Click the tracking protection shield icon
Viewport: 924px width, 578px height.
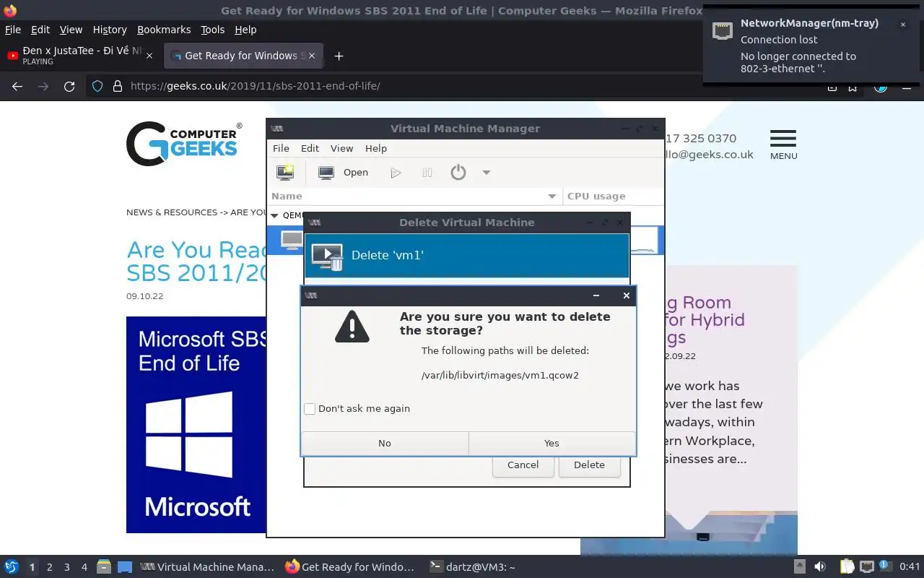click(97, 86)
